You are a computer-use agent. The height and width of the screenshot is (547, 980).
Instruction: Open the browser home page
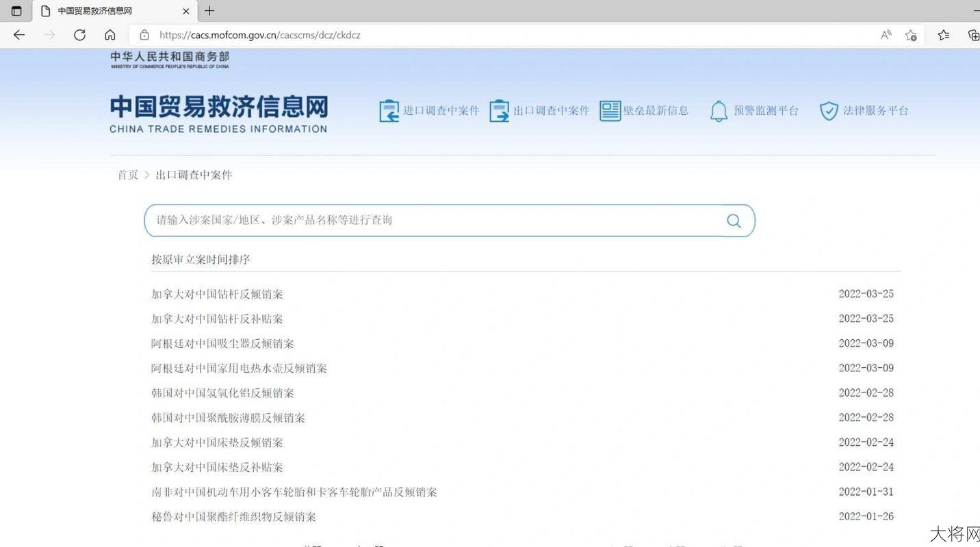click(109, 35)
